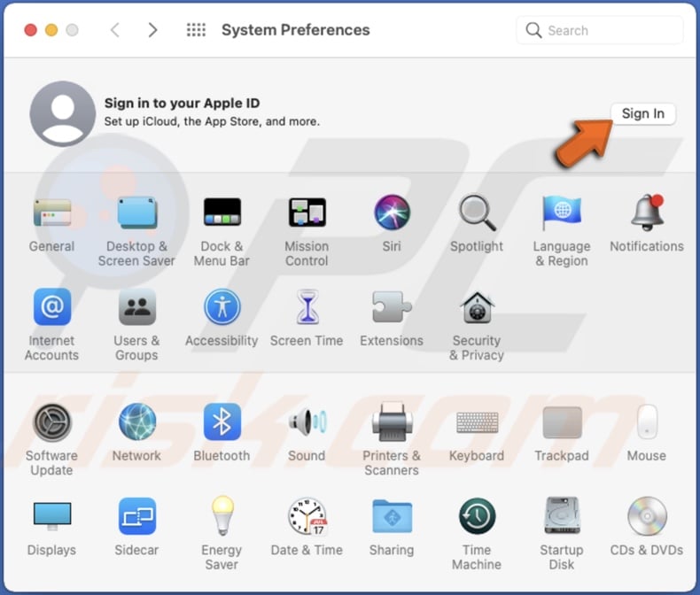Viewport: 700px width, 595px height.
Task: Close the System Preferences window
Action: pos(30,30)
